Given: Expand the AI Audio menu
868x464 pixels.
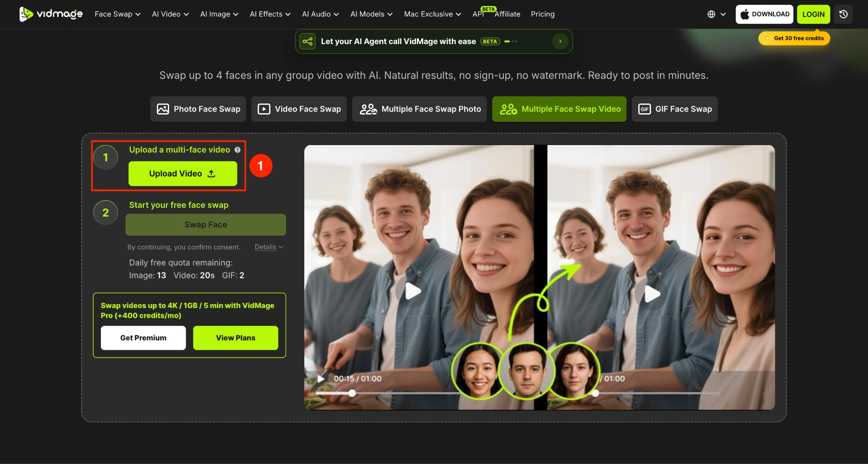Looking at the screenshot, I should [x=320, y=14].
